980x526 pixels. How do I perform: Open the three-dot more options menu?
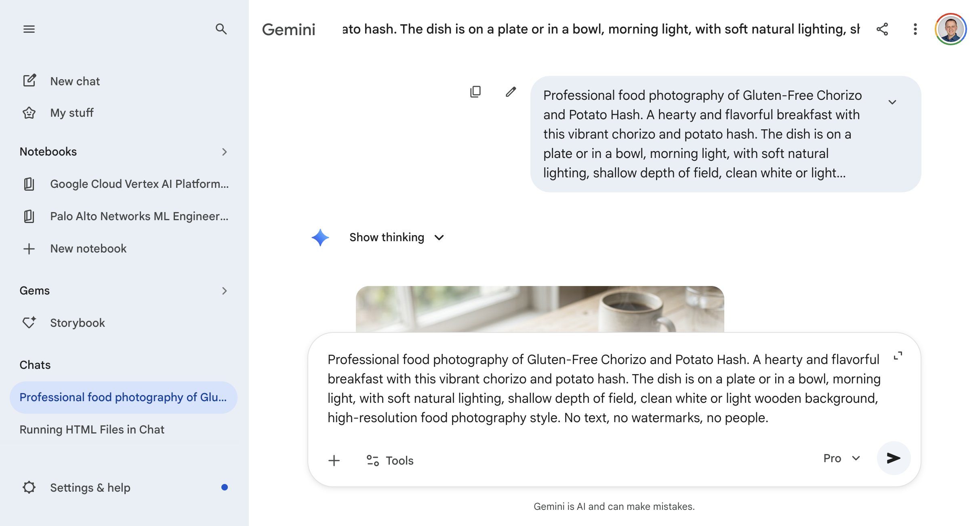(x=915, y=29)
